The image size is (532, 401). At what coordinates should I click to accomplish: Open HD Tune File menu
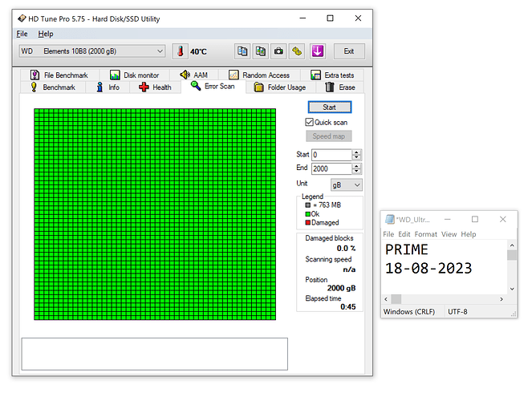[22, 34]
